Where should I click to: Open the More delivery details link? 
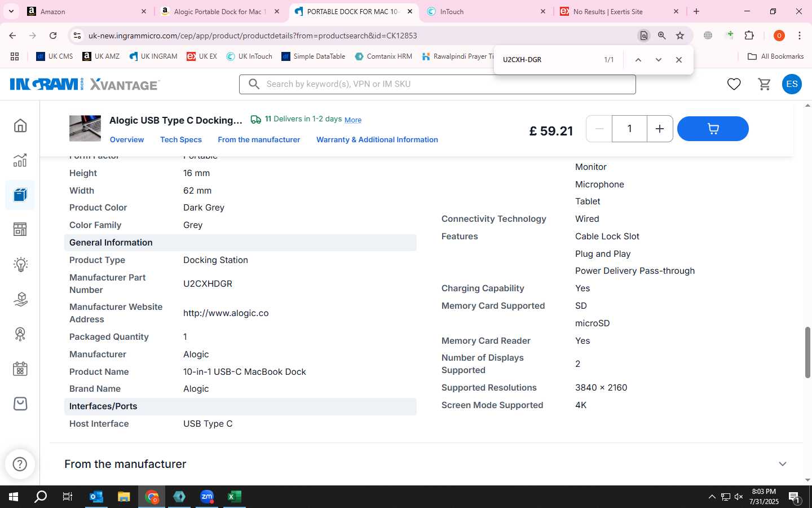point(353,120)
